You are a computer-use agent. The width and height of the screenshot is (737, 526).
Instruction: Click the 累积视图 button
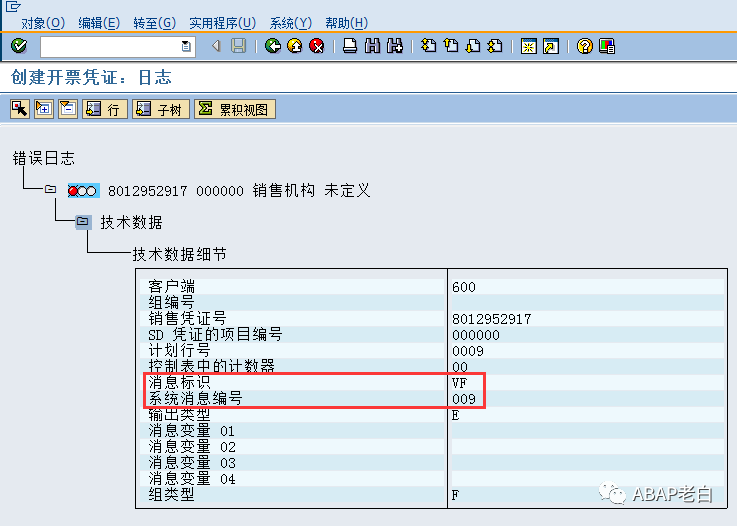tap(235, 109)
